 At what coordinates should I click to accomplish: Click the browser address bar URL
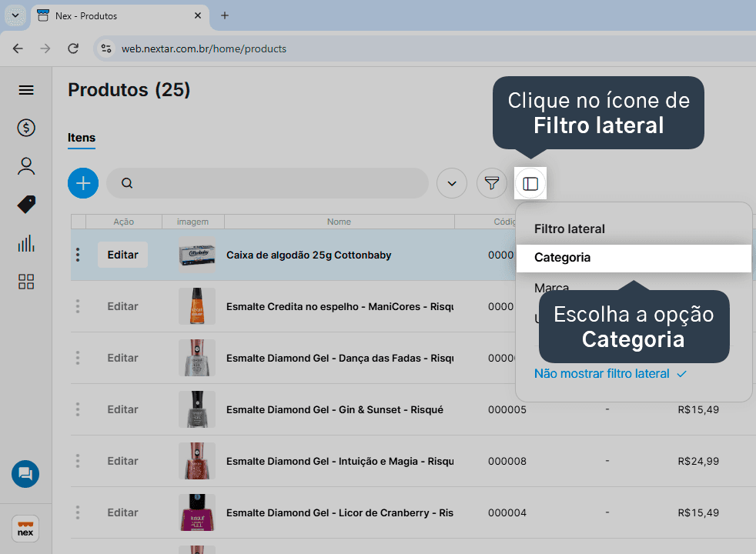(204, 48)
